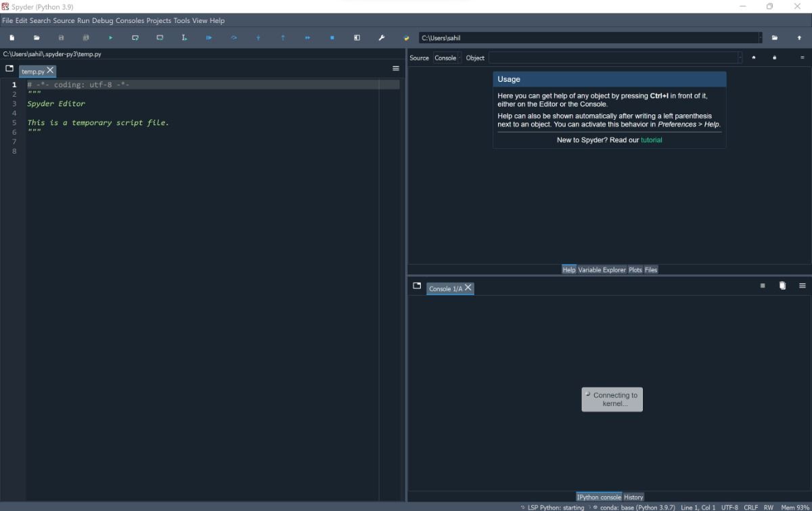Click the Maximize current pane icon
The image size is (812, 511).
click(x=356, y=37)
